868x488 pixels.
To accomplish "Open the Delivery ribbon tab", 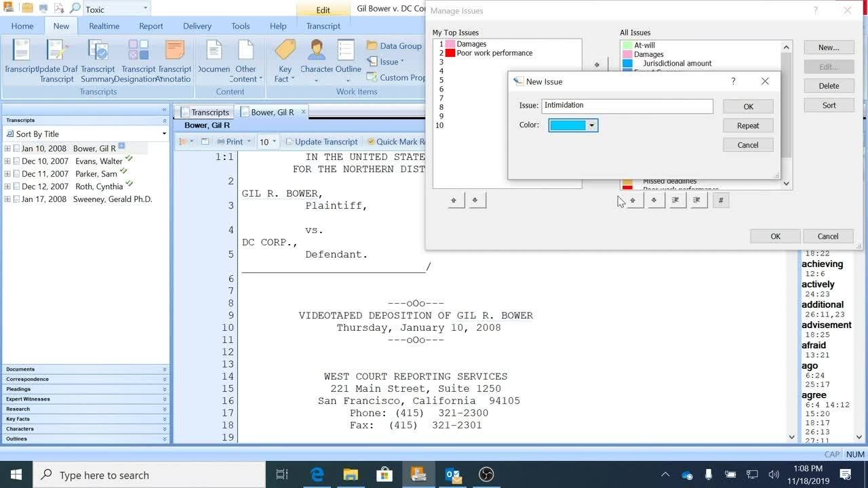I will coord(197,26).
